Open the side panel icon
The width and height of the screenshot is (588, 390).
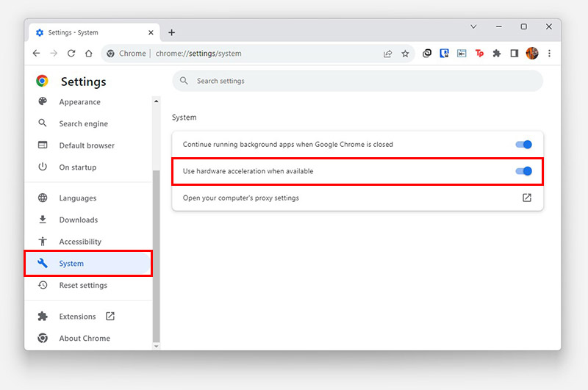tap(514, 53)
